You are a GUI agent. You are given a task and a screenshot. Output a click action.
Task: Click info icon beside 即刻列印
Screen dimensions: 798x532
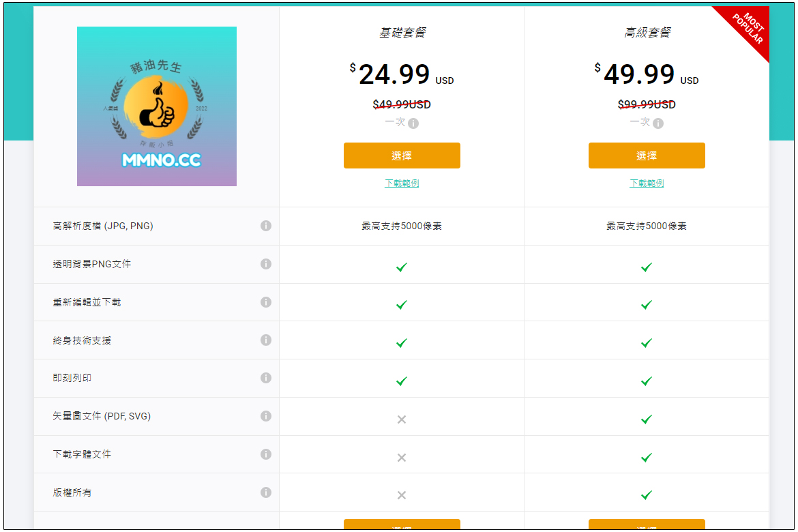266,378
